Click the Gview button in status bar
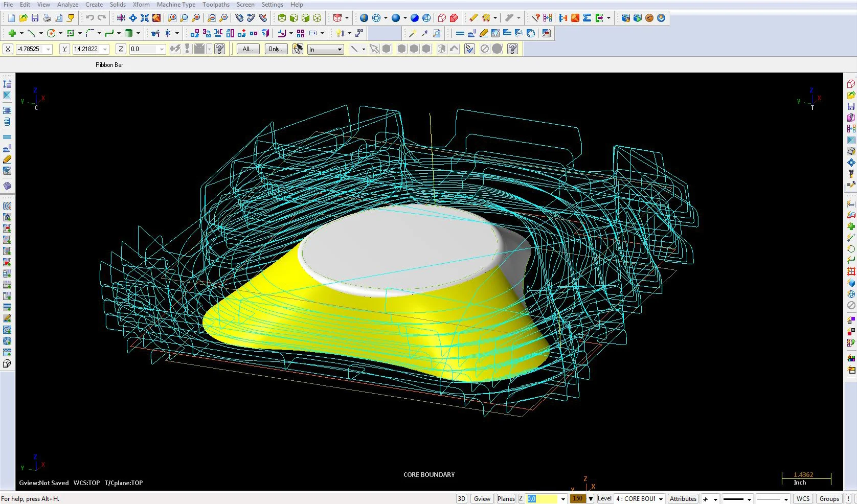This screenshot has height=504, width=857. tap(482, 499)
